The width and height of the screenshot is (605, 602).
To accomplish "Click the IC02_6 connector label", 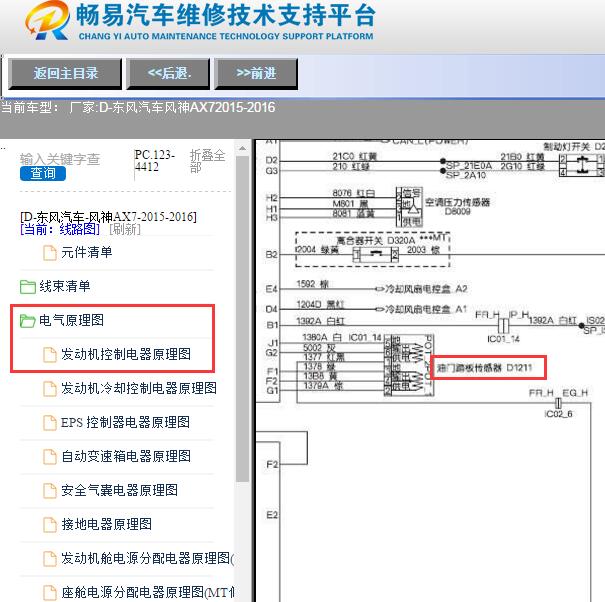I will point(558,414).
